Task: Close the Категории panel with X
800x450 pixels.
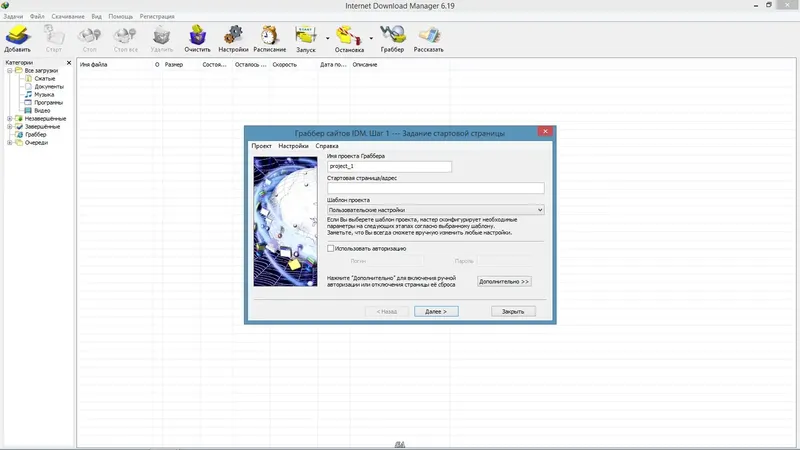Action: 69,63
